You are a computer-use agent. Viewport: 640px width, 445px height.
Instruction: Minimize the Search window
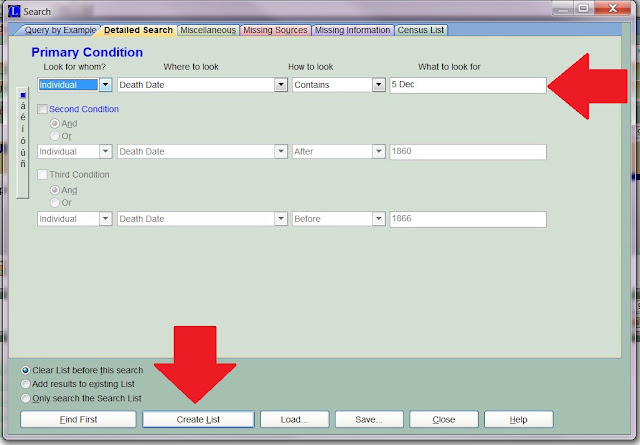click(563, 8)
